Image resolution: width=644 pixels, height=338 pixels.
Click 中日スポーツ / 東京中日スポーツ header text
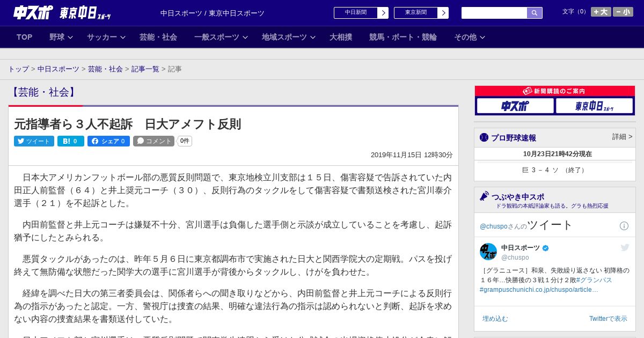coord(213,13)
